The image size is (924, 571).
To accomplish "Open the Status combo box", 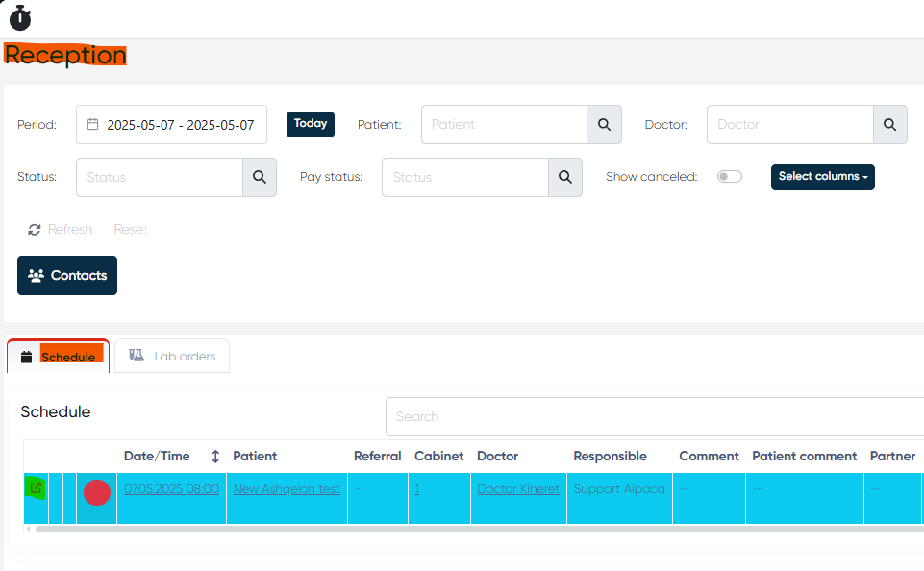I will pyautogui.click(x=160, y=178).
